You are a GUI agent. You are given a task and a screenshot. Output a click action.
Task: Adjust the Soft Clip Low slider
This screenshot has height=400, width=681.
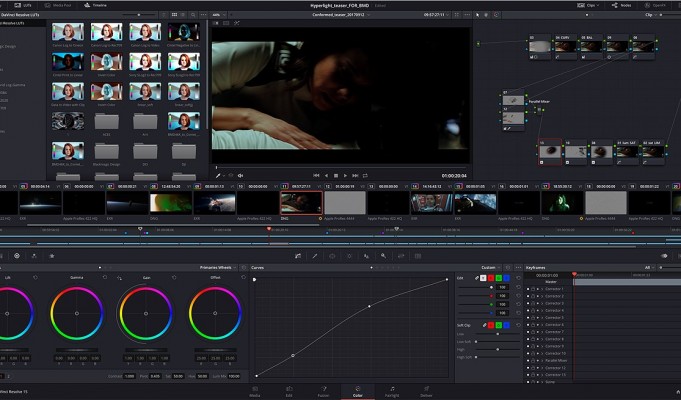498,334
